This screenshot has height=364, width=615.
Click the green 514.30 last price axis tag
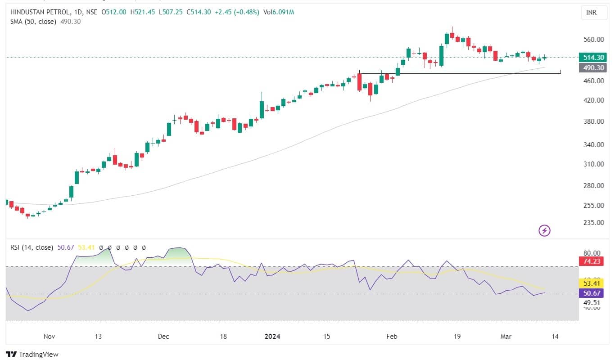pyautogui.click(x=593, y=58)
